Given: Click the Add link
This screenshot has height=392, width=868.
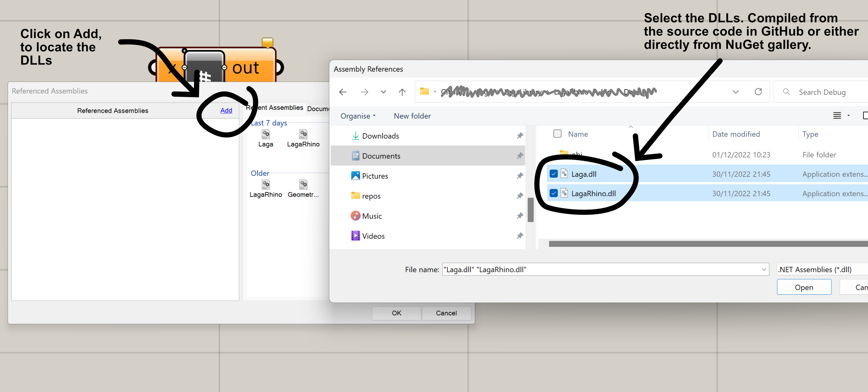Looking at the screenshot, I should [226, 110].
